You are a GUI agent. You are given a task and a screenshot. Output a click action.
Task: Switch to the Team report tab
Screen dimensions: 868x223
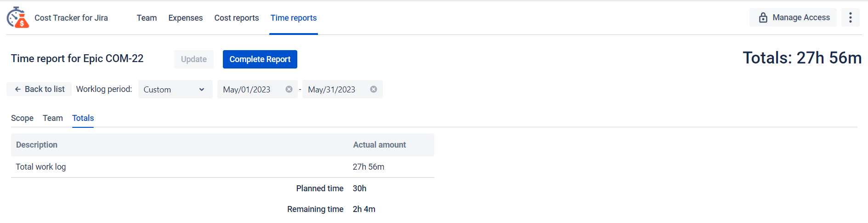53,118
